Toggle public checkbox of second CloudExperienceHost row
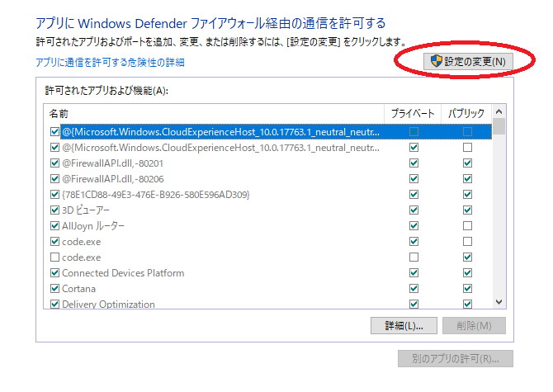 (467, 148)
